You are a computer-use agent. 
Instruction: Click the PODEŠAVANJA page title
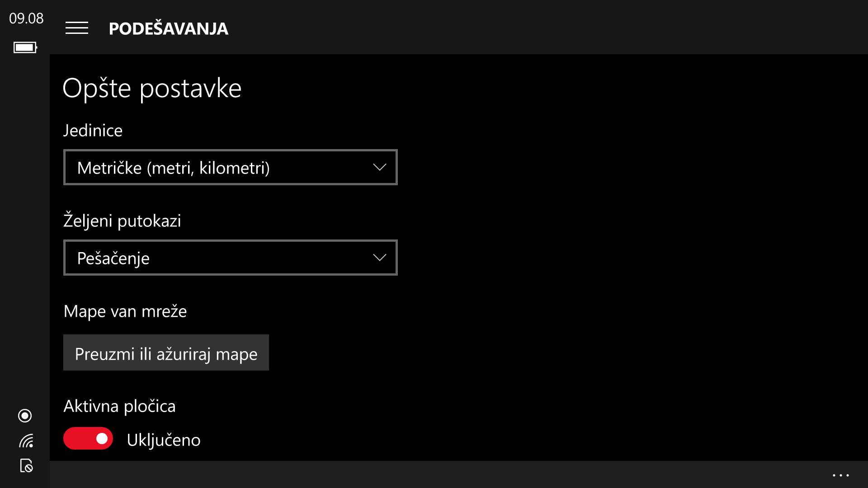point(168,28)
